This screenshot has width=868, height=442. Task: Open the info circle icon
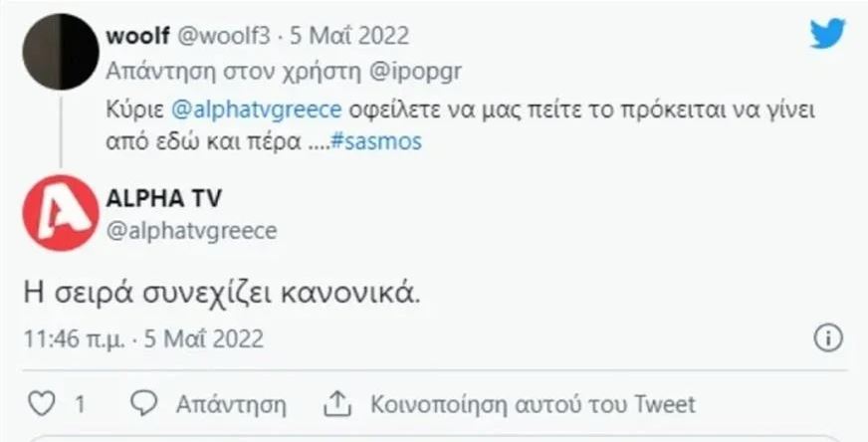828,338
